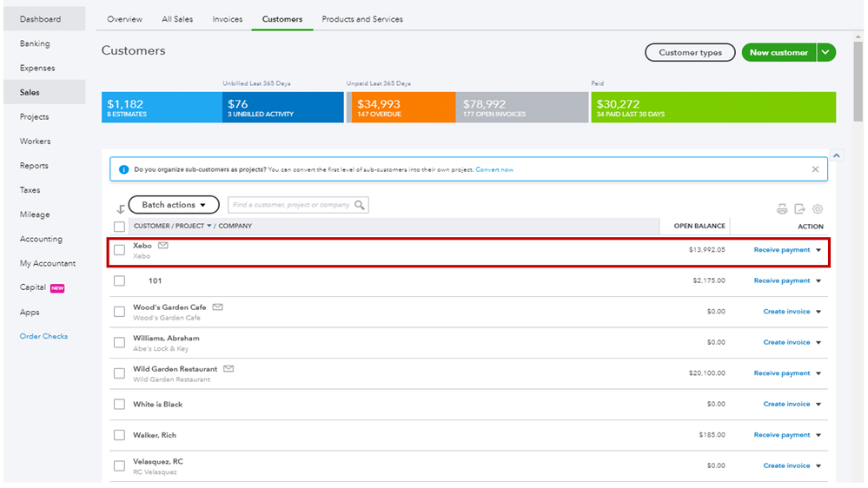This screenshot has width=868, height=488.
Task: Switch to the Invoices tab
Action: [228, 19]
